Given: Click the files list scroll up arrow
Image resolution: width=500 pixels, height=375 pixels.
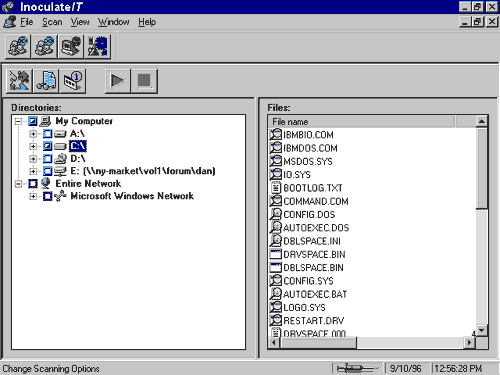Looking at the screenshot, I should pyautogui.click(x=481, y=122).
